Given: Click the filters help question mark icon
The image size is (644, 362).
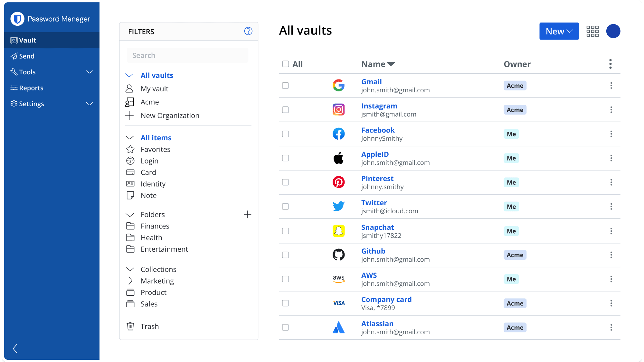Looking at the screenshot, I should point(248,31).
